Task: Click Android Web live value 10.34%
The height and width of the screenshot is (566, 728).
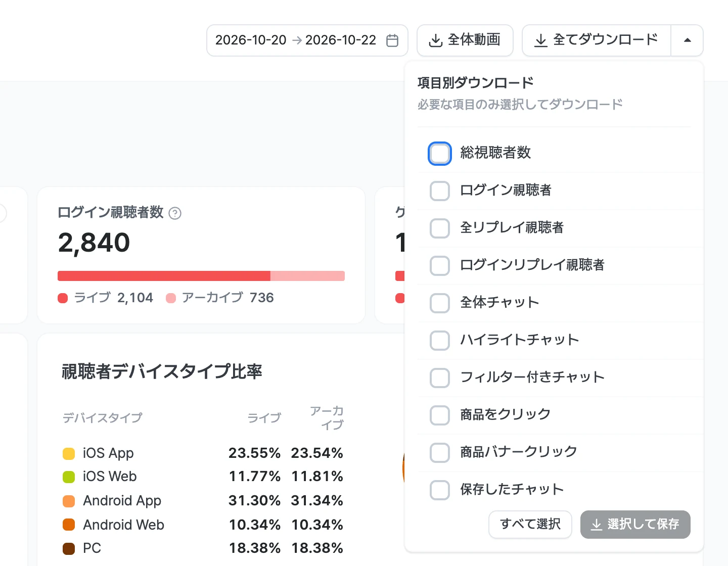Action: point(255,525)
